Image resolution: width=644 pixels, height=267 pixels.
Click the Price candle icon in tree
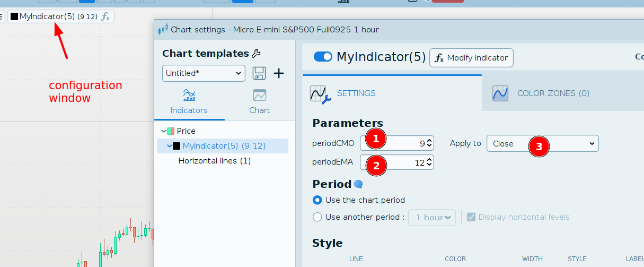click(171, 131)
